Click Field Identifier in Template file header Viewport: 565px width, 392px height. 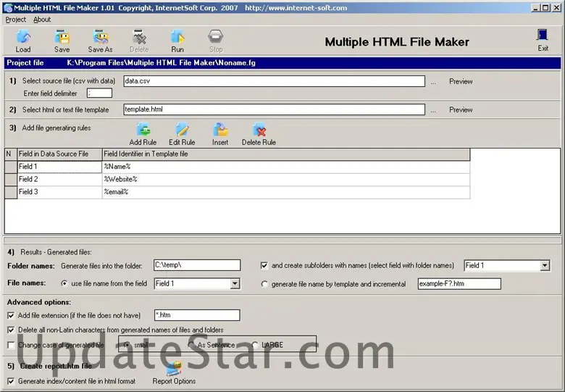pos(286,154)
